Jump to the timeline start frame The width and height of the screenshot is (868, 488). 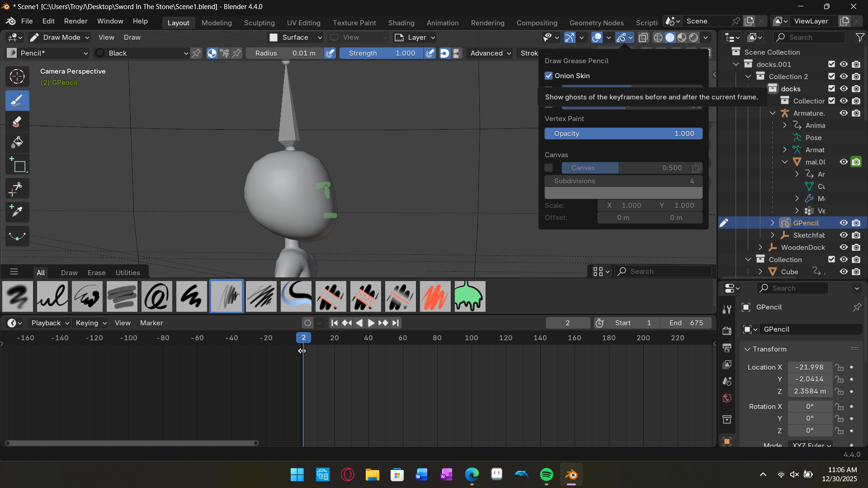tap(334, 323)
